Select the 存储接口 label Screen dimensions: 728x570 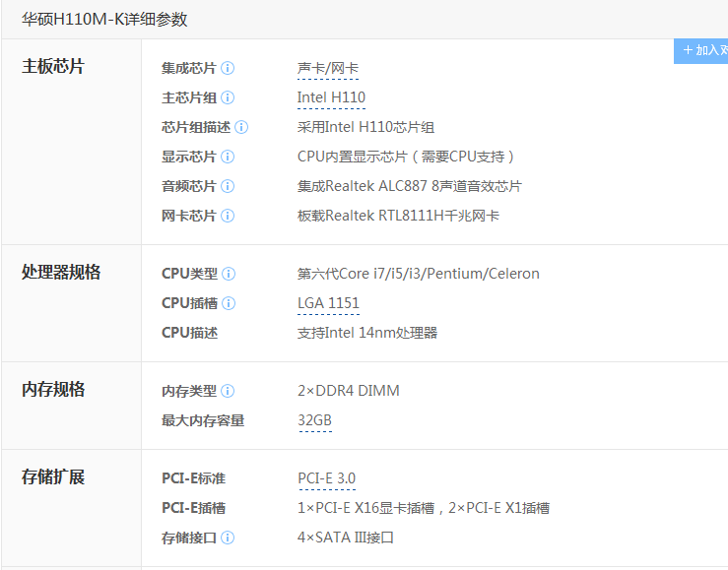pyautogui.click(x=189, y=538)
